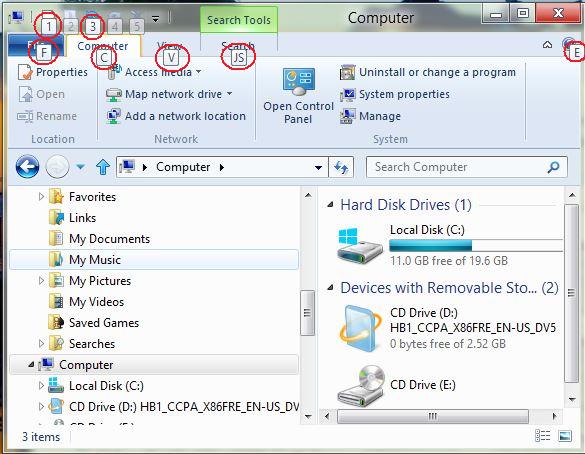Minimize the ribbon with the chevron
585x454 pixels.
point(547,45)
